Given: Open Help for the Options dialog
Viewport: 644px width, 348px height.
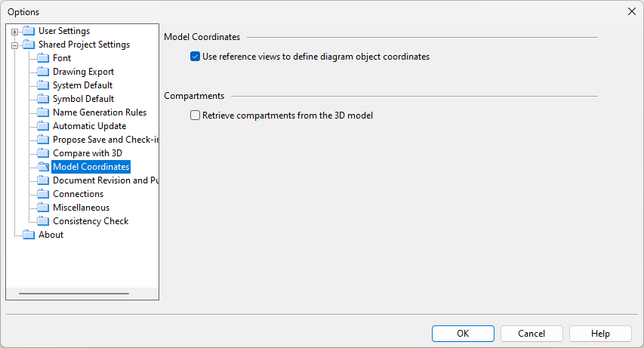Looking at the screenshot, I should pyautogui.click(x=600, y=334).
